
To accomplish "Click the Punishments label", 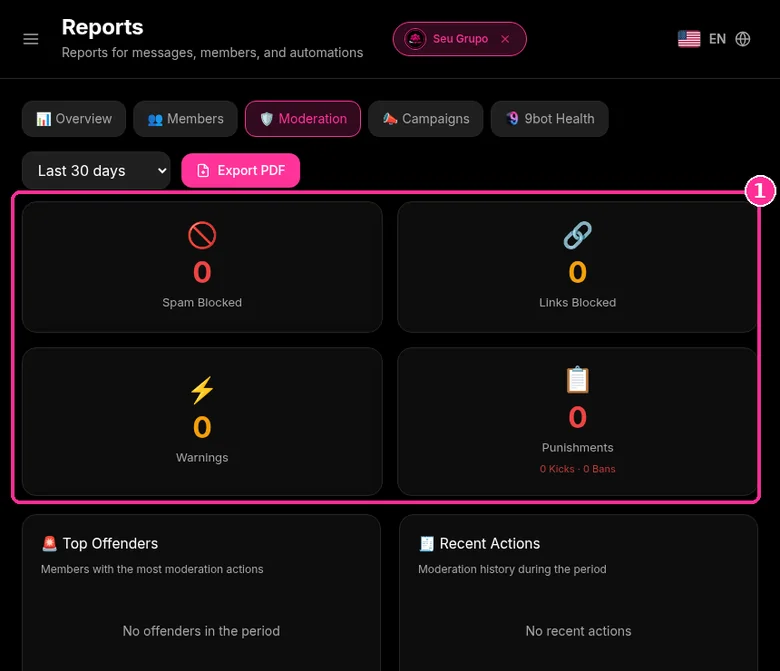I will click(578, 448).
